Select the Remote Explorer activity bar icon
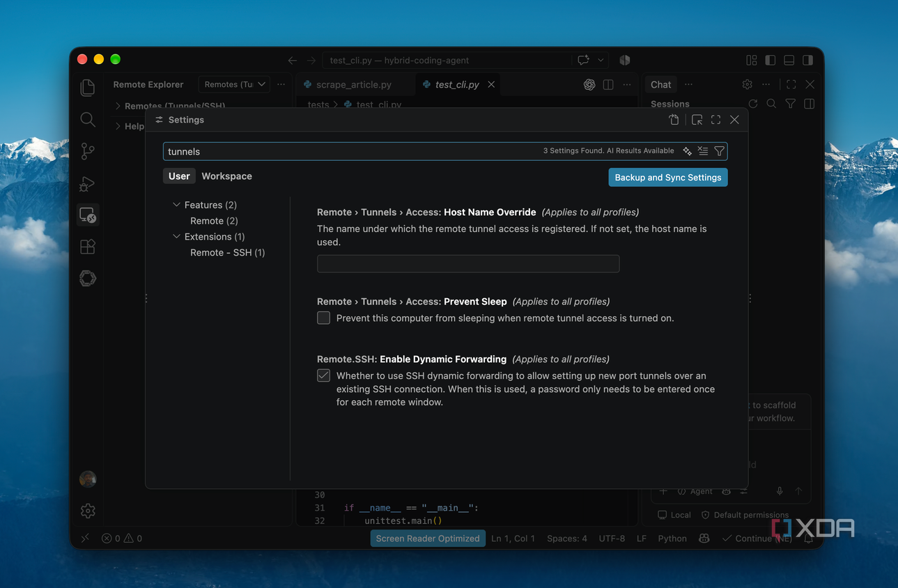The image size is (898, 588). (88, 215)
